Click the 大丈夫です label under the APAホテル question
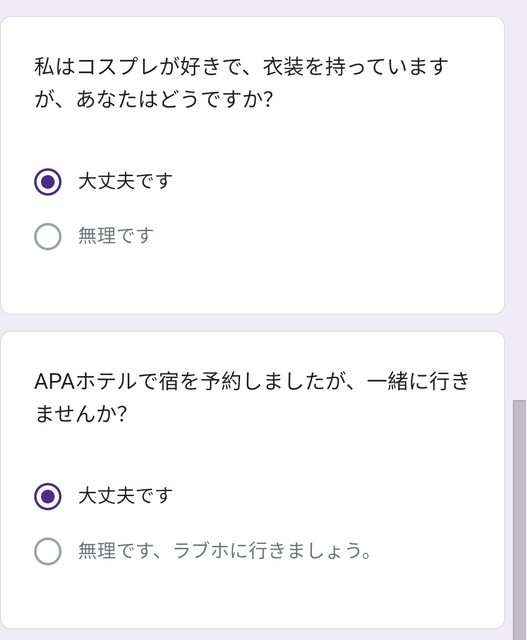This screenshot has height=640, width=527. click(x=125, y=496)
